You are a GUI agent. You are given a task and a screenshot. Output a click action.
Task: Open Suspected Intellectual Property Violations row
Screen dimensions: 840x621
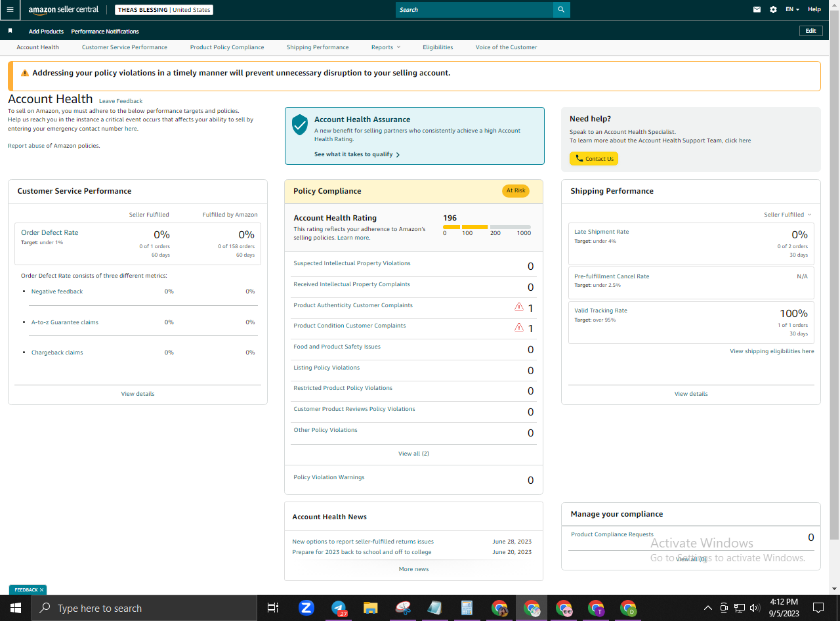coord(413,265)
